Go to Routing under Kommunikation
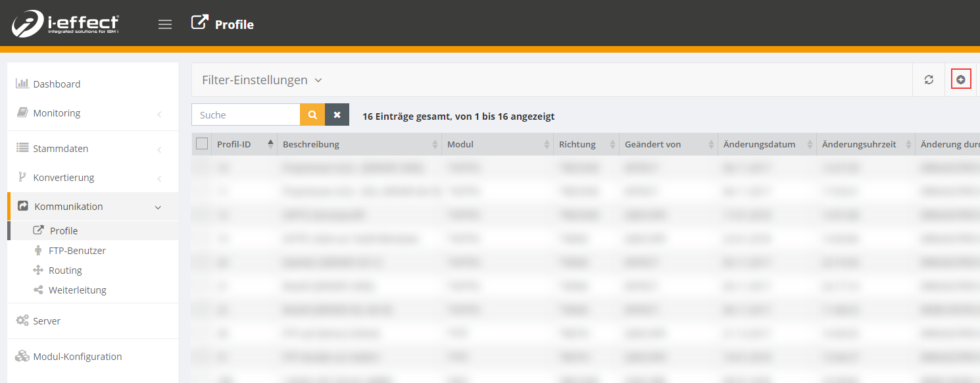 pyautogui.click(x=65, y=270)
